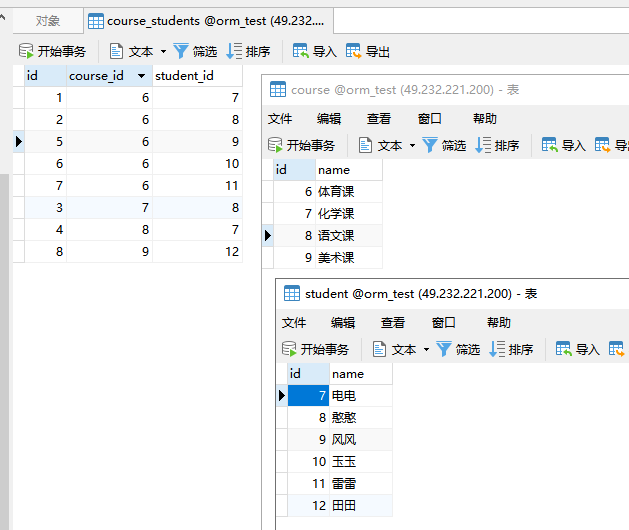Click the Sort icon in course window
The image size is (629, 530).
483,145
